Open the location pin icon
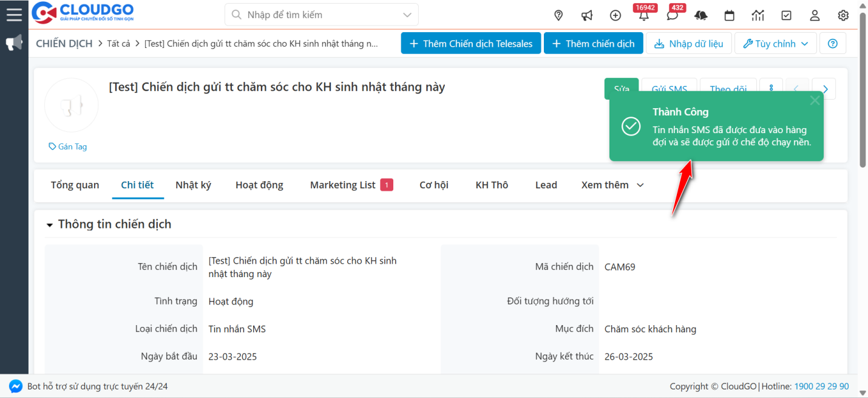Screen dimensions: 868x398 pyautogui.click(x=558, y=15)
